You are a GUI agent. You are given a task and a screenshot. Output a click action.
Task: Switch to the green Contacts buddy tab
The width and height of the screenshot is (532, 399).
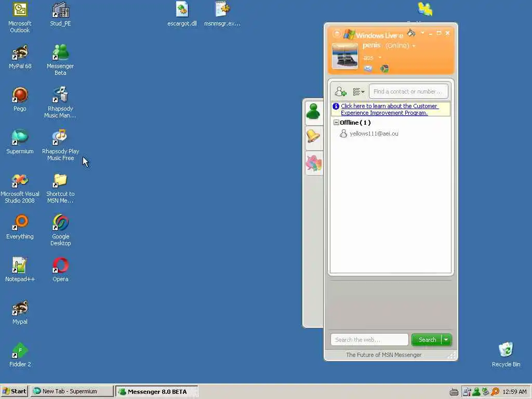click(313, 112)
